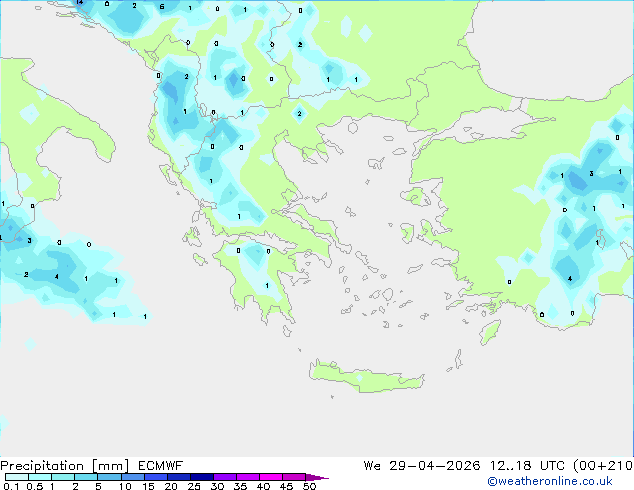Select the 10–15 mm legend color box
Image resolution: width=634 pixels, height=490 pixels.
click(132, 477)
